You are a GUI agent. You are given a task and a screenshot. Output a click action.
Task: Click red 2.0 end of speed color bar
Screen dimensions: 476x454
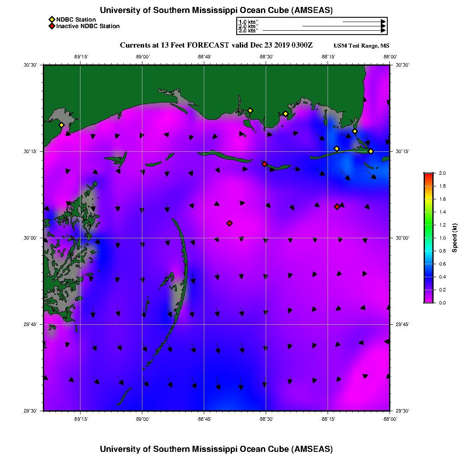point(428,175)
